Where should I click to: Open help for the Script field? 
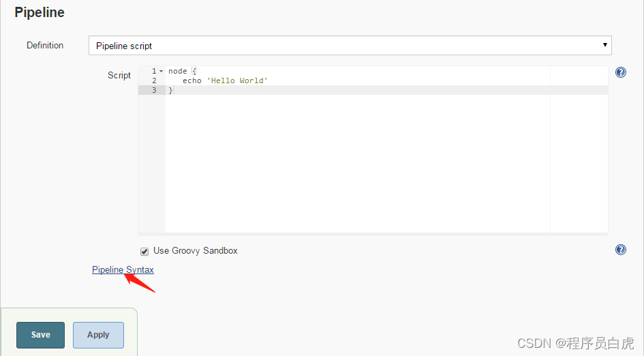(621, 73)
